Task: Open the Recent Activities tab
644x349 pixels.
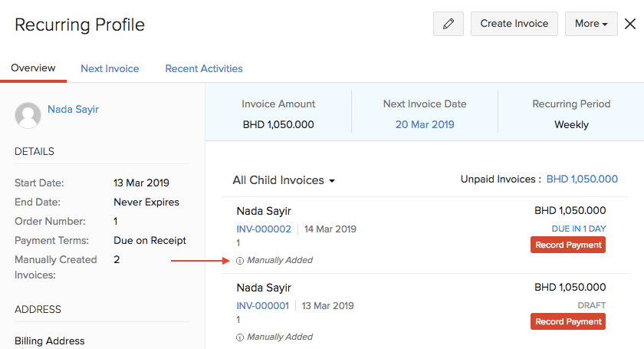Action: click(x=204, y=68)
